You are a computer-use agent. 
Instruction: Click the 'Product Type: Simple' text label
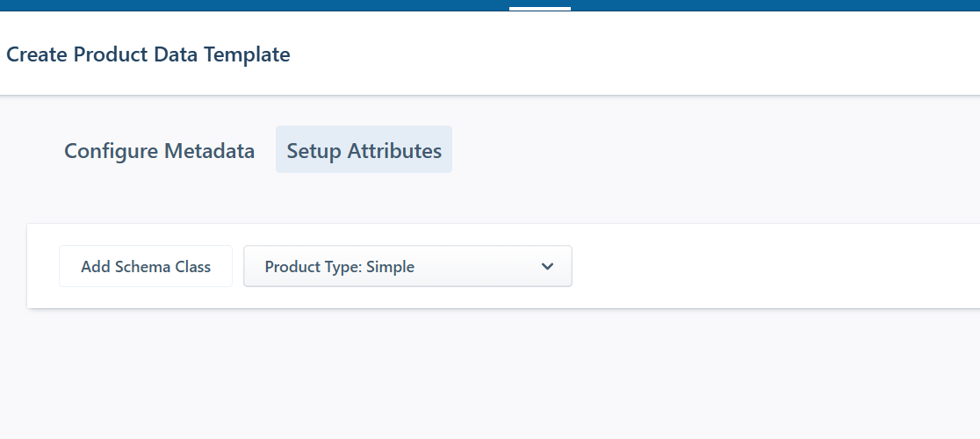[x=339, y=267]
